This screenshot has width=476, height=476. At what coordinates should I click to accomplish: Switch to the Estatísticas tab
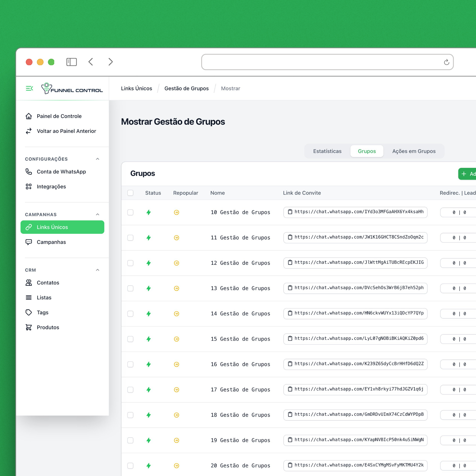(327, 151)
